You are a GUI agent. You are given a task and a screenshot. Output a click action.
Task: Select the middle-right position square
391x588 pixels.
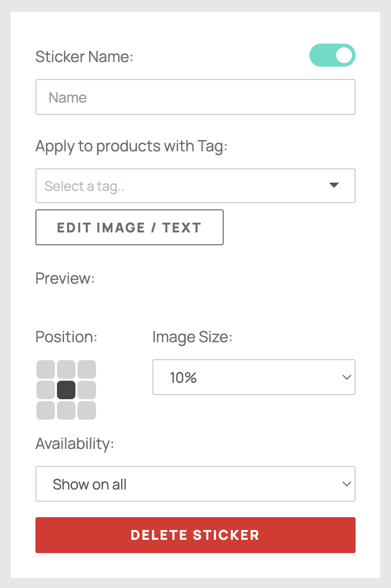pyautogui.click(x=87, y=389)
